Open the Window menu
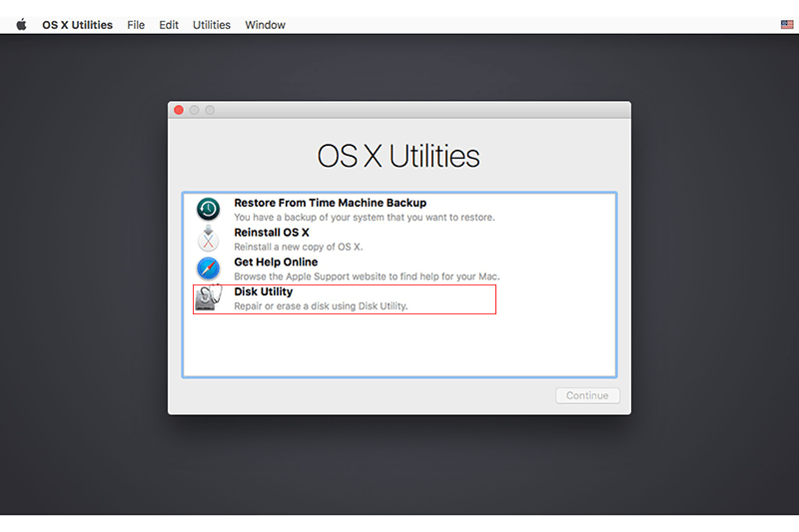This screenshot has height=532, width=799. point(265,25)
